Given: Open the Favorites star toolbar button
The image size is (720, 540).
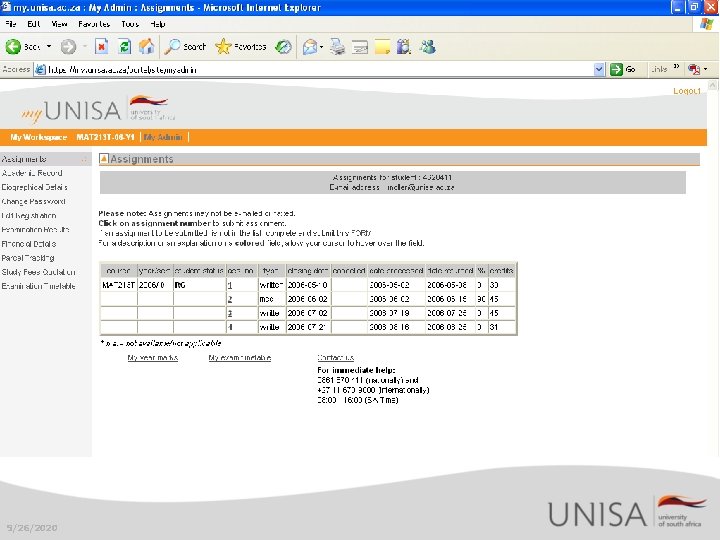Looking at the screenshot, I should point(241,46).
